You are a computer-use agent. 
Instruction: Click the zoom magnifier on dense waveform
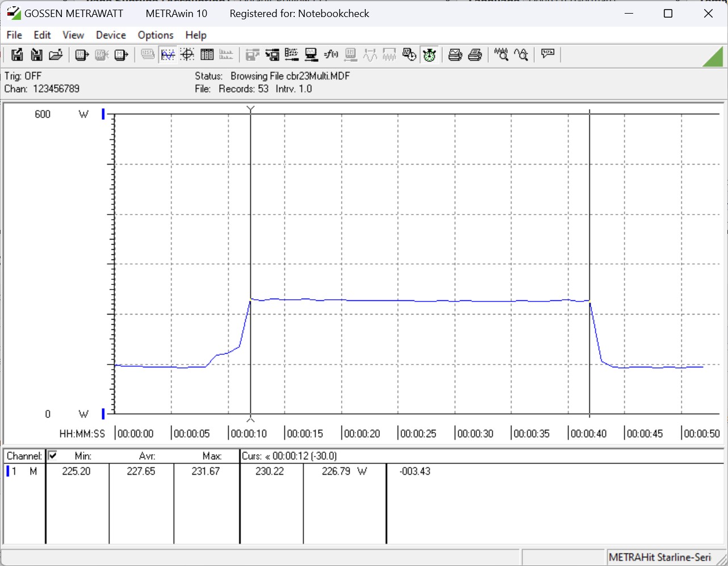point(501,54)
